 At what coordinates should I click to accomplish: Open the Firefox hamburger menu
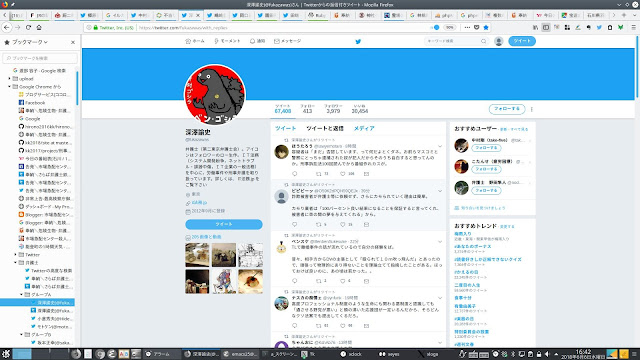coord(633,27)
